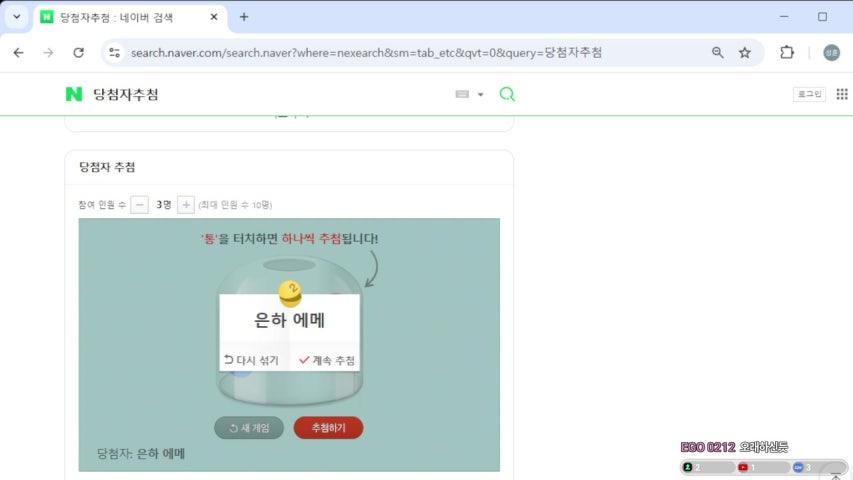Expand the keyboard input dropdown arrow

[480, 95]
